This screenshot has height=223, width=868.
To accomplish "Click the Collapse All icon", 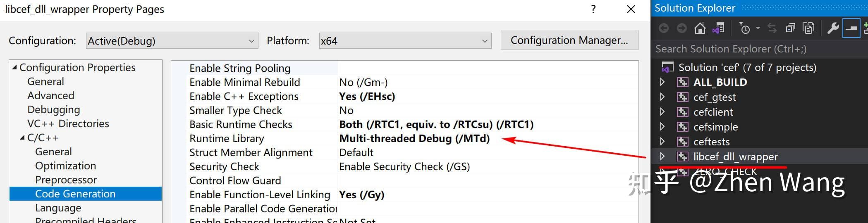I will tap(790, 28).
